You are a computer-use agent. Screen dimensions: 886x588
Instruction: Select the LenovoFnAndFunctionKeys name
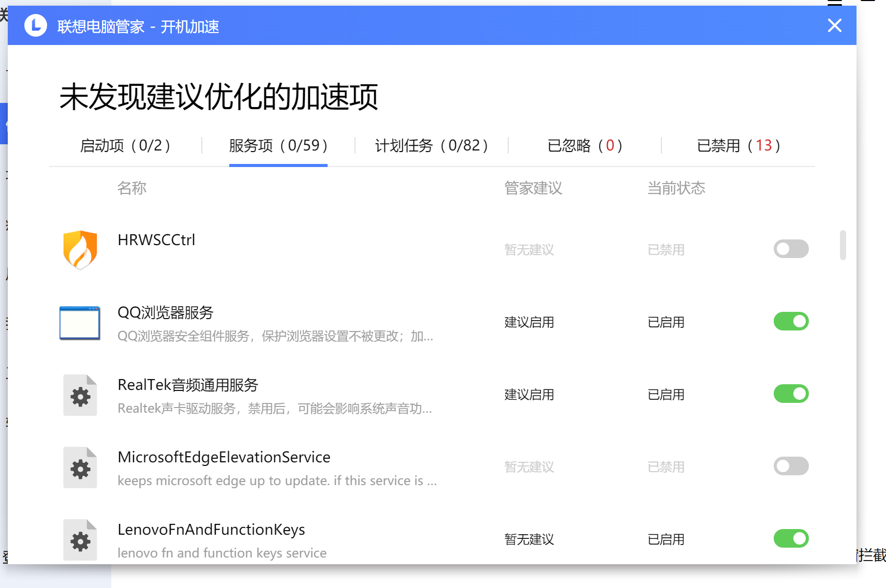click(211, 530)
